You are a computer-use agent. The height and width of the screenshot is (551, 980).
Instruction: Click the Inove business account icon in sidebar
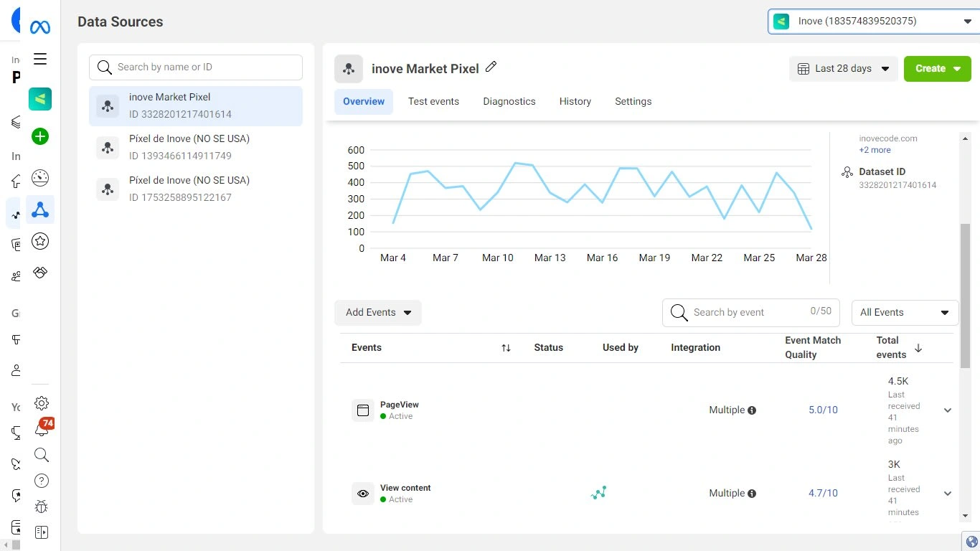coord(40,99)
